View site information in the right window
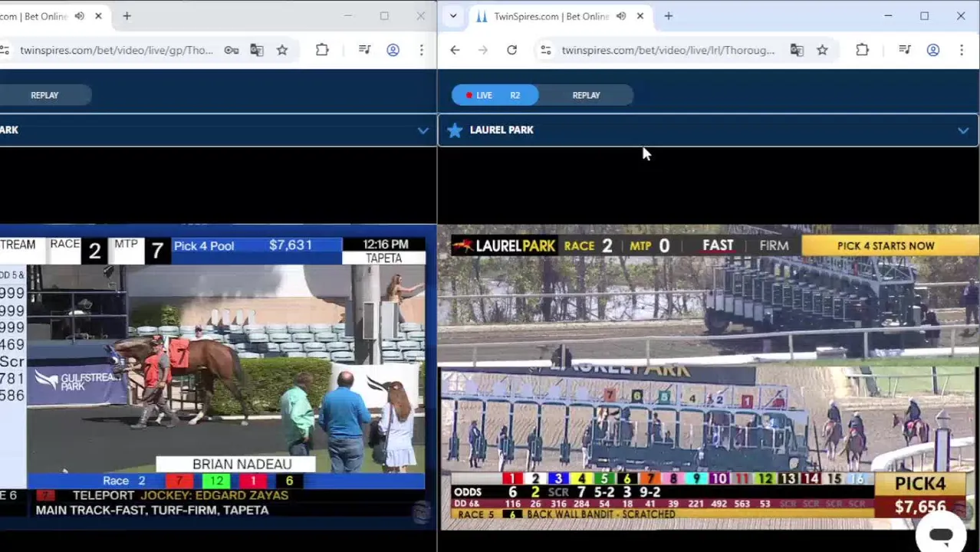 pyautogui.click(x=545, y=51)
